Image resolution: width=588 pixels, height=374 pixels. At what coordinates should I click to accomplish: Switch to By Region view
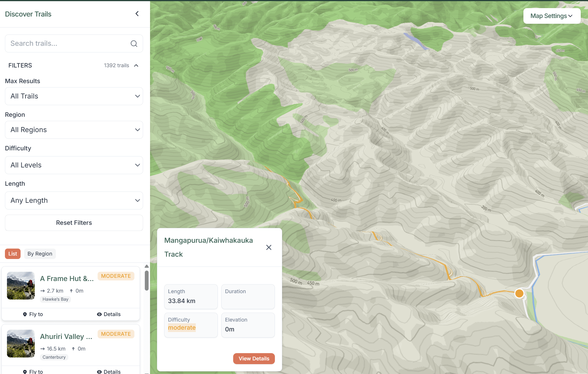tap(40, 253)
